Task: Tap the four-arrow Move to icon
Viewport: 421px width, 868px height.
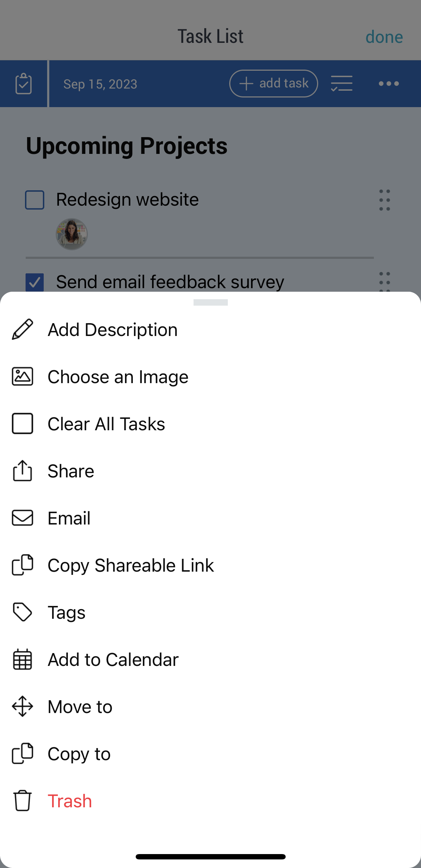Action: (22, 706)
